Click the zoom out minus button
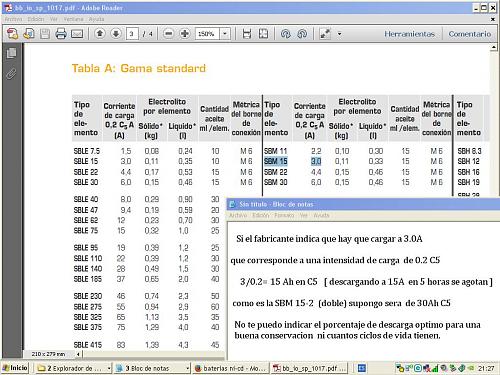The width and height of the screenshot is (500, 375). coord(169,34)
